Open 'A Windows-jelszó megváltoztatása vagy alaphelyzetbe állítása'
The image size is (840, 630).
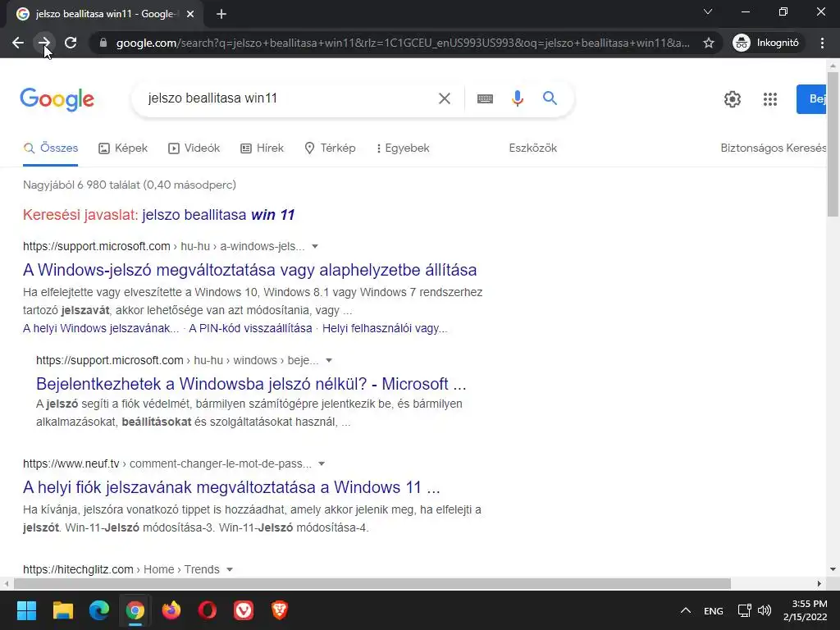pyautogui.click(x=249, y=270)
